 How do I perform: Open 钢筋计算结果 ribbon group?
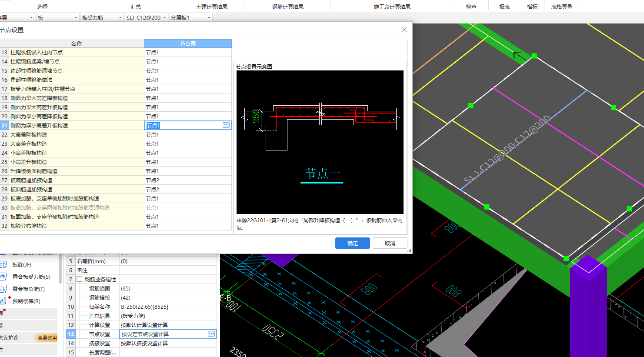pos(288,7)
